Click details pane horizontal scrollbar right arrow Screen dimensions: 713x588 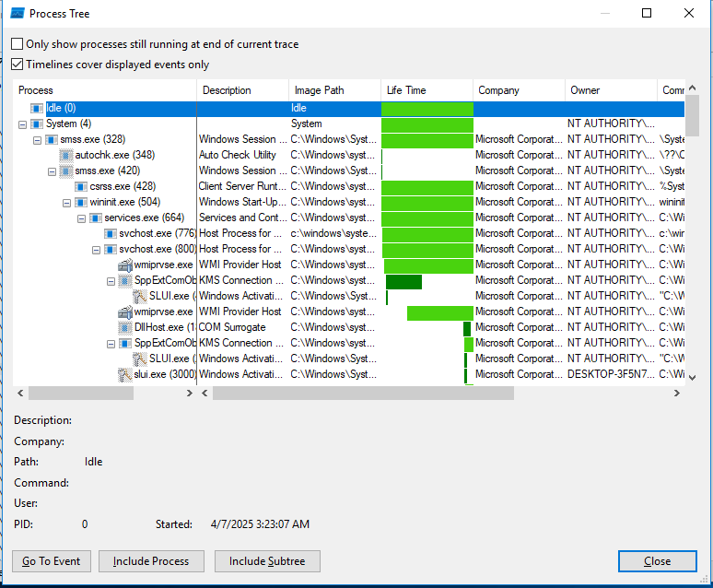[x=677, y=394]
